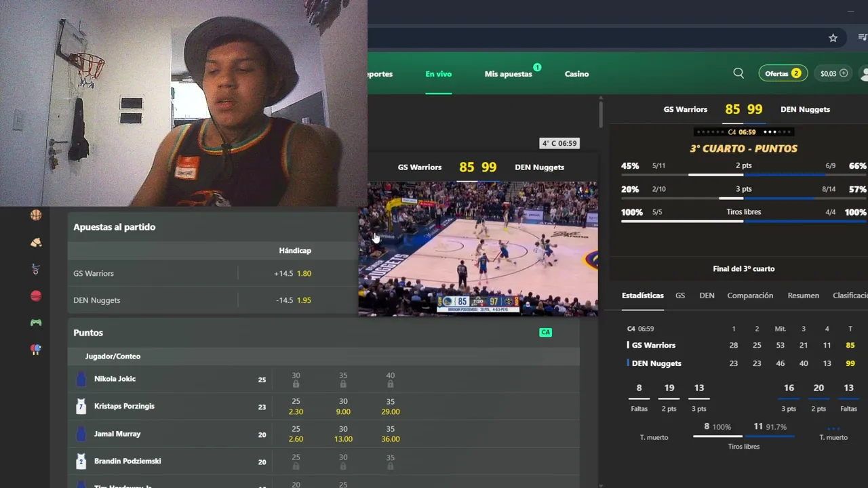Screen dimensions: 868x488
Task: Click the Hándicap column header
Action: click(295, 251)
